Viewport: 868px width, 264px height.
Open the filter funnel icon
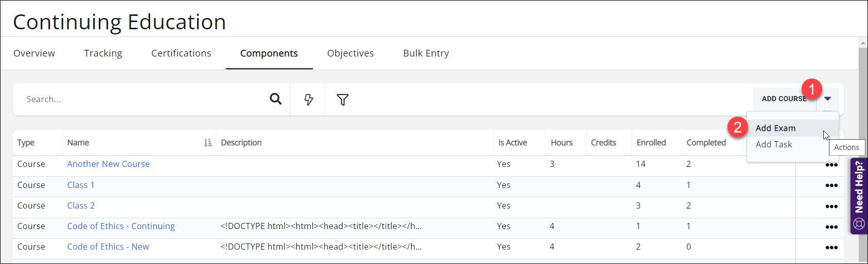pyautogui.click(x=343, y=100)
